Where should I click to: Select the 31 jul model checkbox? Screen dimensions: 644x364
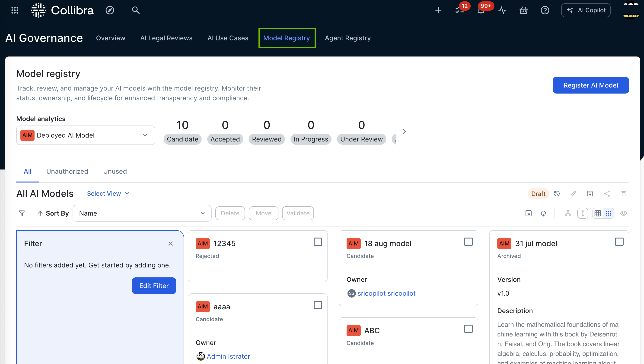coord(619,242)
